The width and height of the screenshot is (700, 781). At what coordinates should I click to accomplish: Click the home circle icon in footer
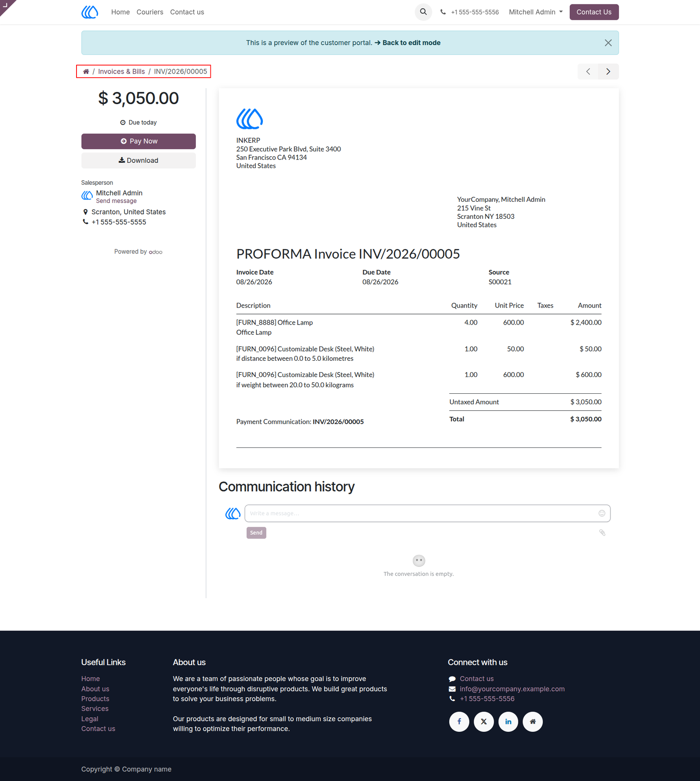click(x=533, y=722)
